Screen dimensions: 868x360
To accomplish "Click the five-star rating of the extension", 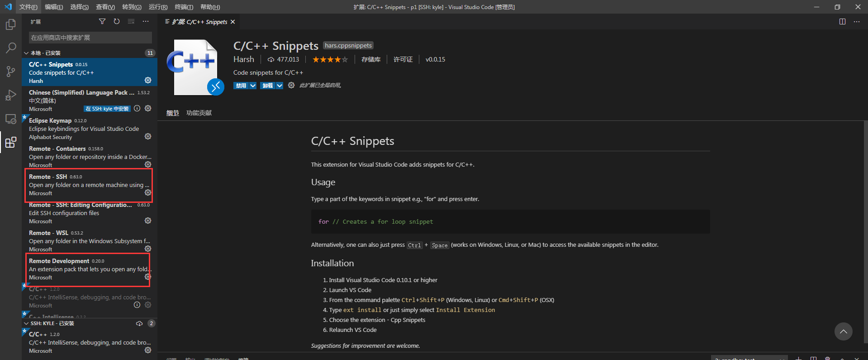I will (330, 59).
